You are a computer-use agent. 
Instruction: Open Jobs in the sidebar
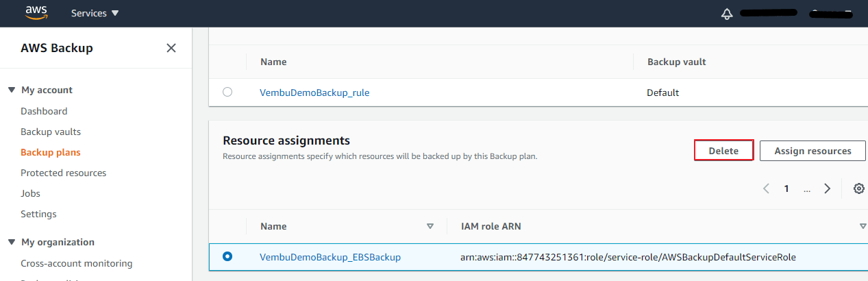30,193
